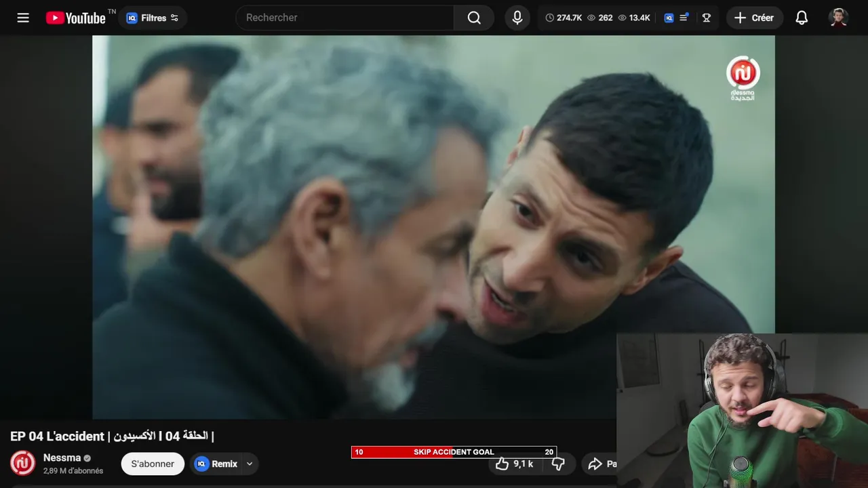
Task: Open the 13.4K views stat
Action: (634, 18)
